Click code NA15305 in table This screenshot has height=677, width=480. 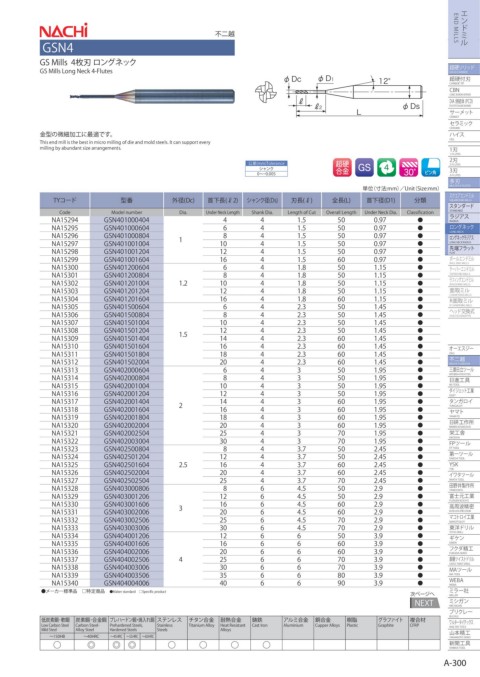pyautogui.click(x=65, y=307)
